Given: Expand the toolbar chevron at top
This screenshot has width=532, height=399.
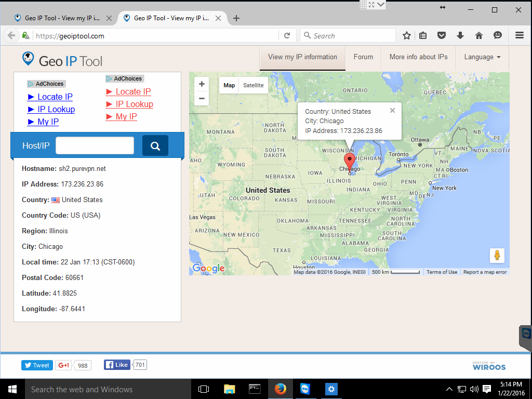Looking at the screenshot, I should (381, 4).
